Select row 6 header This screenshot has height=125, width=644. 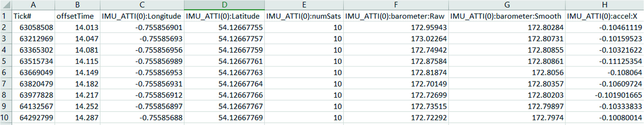point(4,73)
